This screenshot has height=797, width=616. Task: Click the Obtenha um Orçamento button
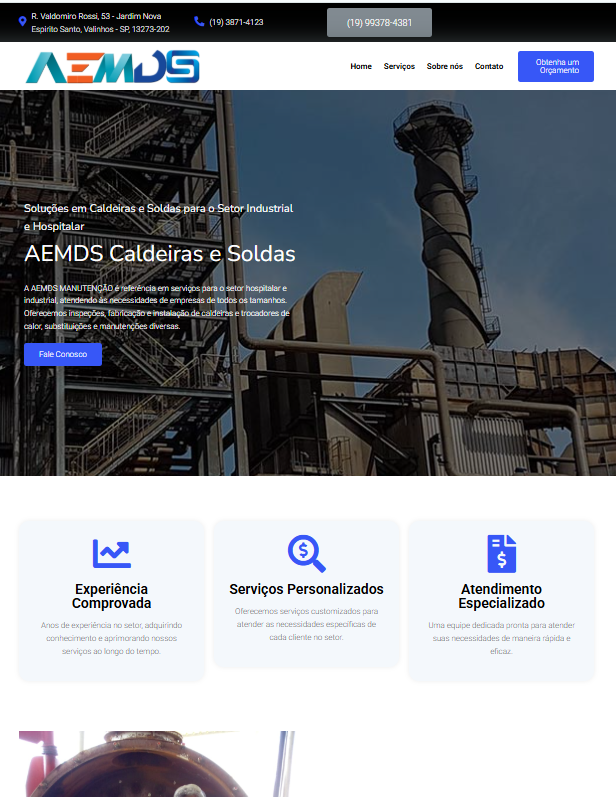pos(556,66)
